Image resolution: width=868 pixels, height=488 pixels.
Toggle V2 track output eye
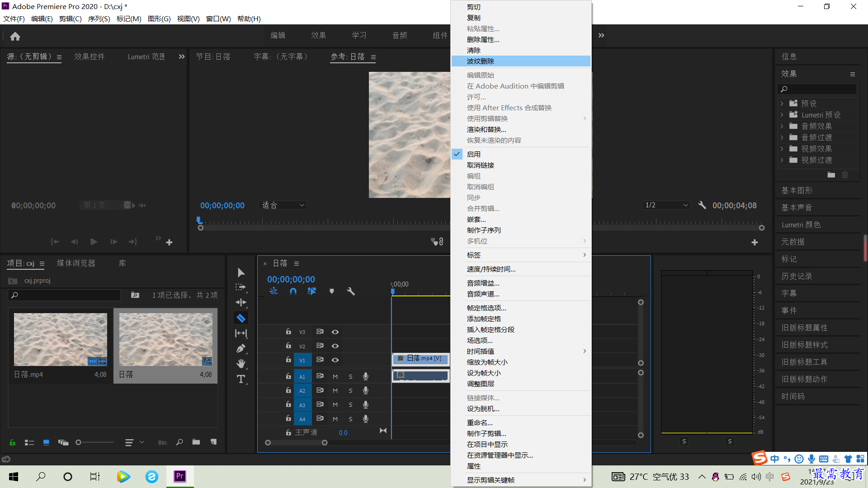coord(335,346)
